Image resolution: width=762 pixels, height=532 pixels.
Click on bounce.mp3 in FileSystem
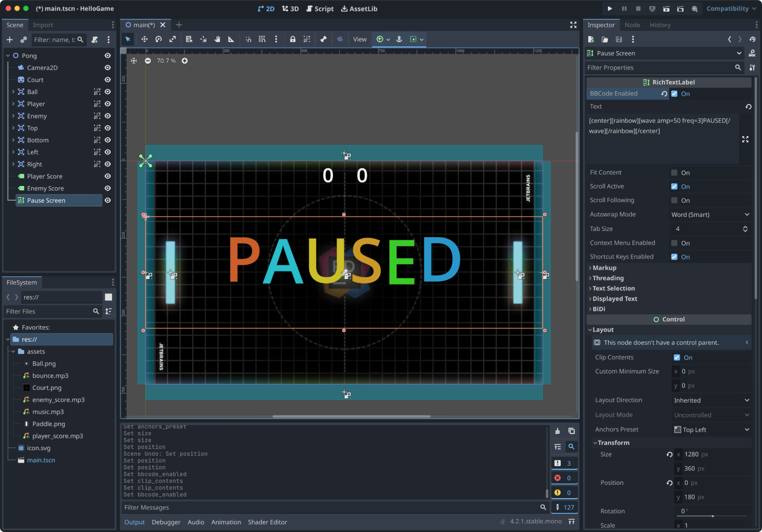pos(50,375)
